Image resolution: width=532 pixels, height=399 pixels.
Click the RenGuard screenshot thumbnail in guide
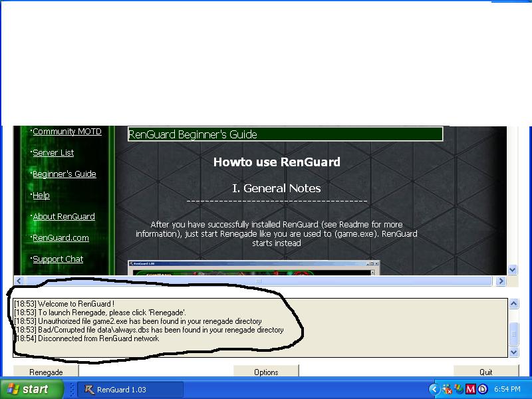(253, 268)
